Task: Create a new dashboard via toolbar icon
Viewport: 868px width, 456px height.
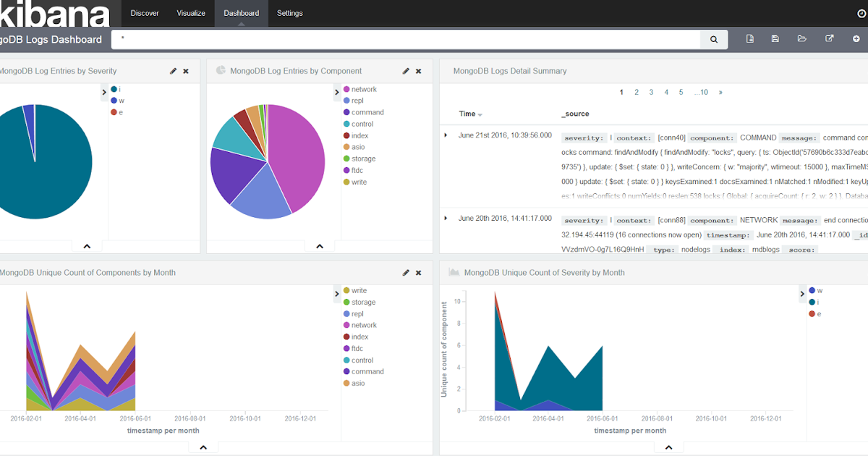Action: (750, 39)
